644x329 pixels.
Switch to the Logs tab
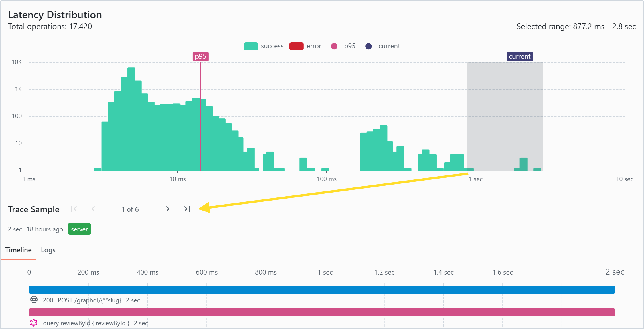coord(48,250)
